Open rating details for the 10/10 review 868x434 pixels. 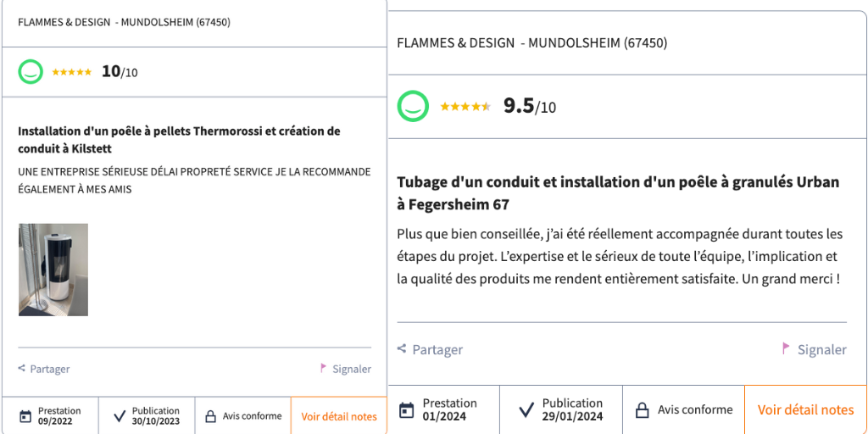tap(338, 416)
